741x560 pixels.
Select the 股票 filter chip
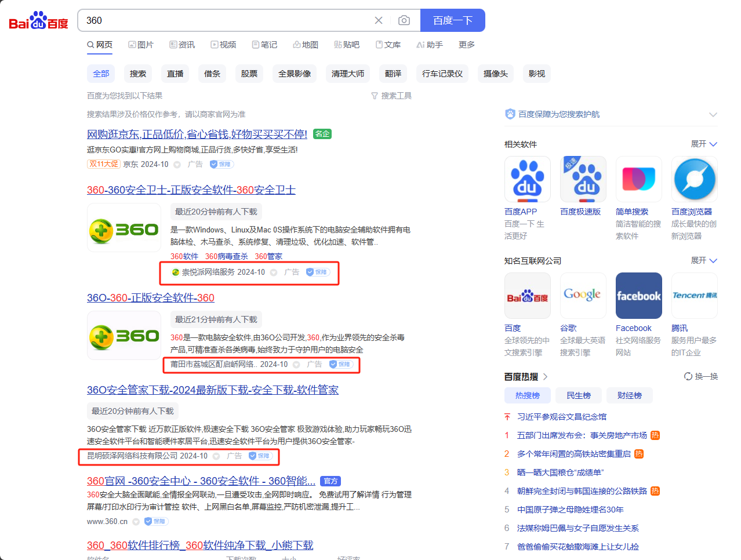pos(249,74)
